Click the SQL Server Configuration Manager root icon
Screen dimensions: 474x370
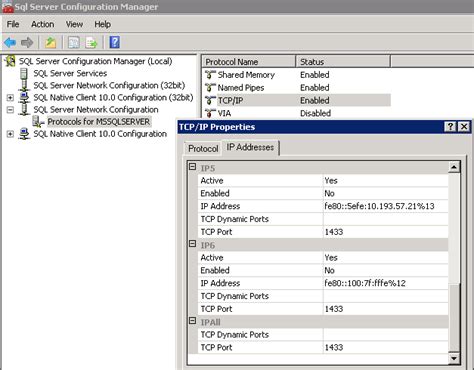(x=10, y=61)
